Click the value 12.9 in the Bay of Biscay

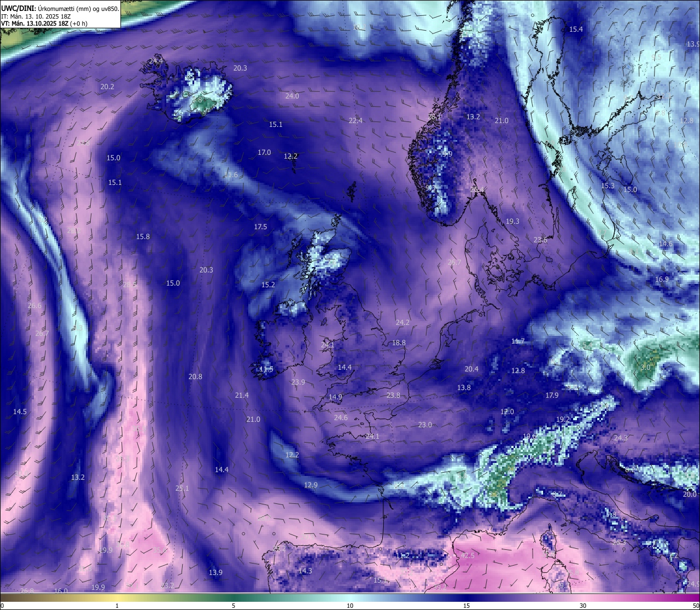[x=311, y=485]
